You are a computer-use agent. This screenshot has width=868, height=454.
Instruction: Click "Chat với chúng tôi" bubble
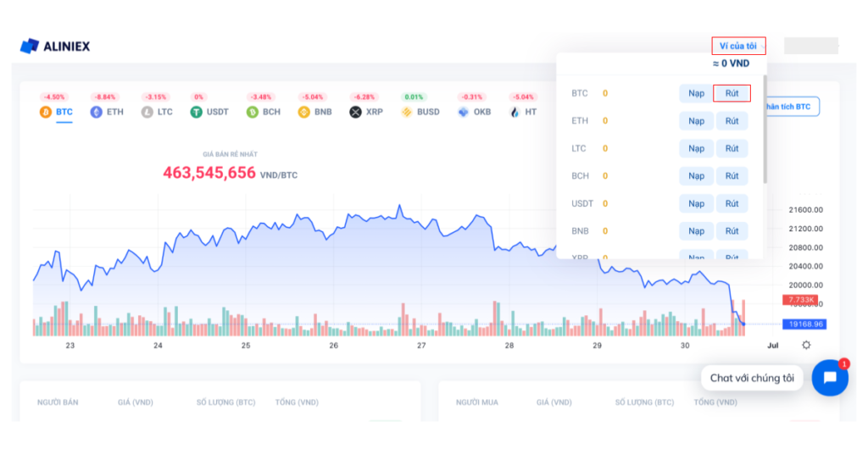(x=752, y=378)
